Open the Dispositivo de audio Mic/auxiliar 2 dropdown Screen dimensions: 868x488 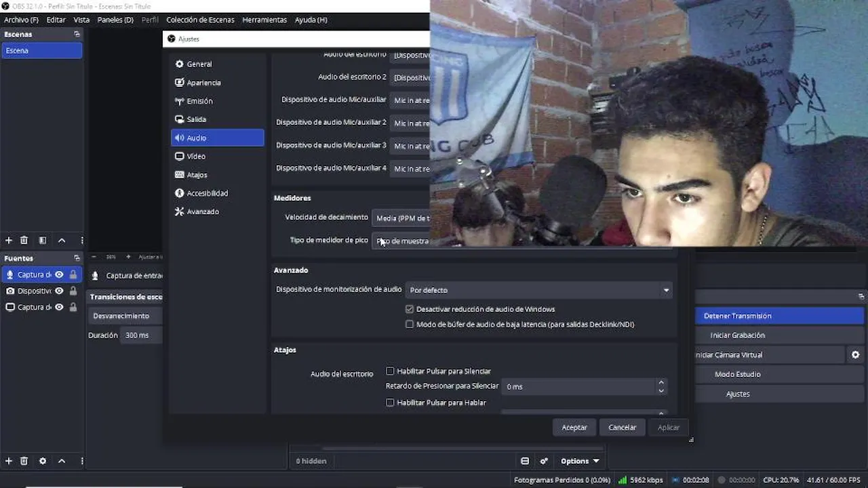[x=410, y=123]
